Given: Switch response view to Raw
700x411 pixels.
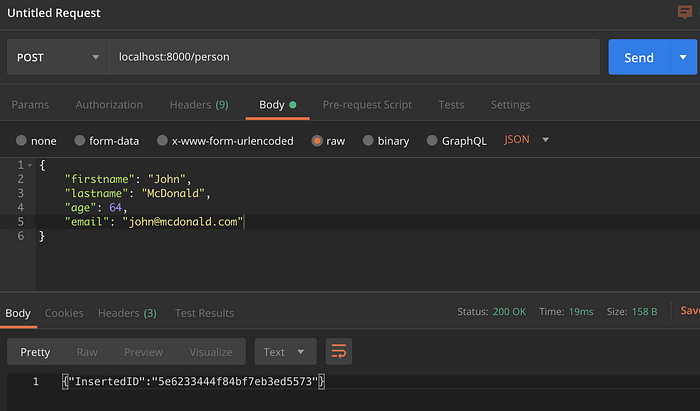Looking at the screenshot, I should tap(87, 352).
